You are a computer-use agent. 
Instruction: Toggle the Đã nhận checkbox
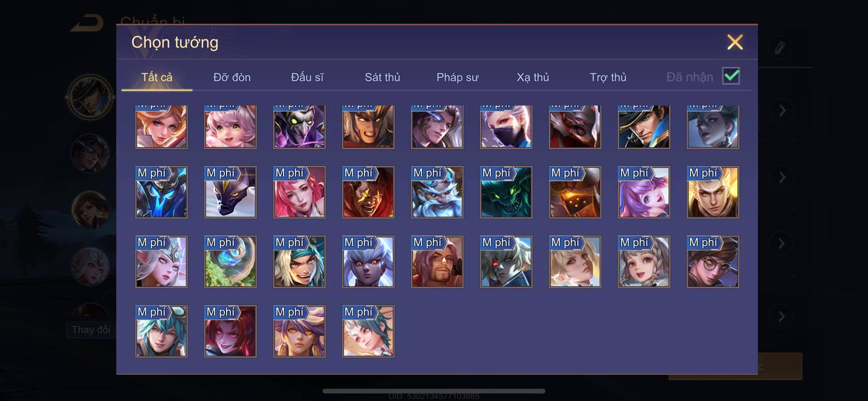pos(731,76)
